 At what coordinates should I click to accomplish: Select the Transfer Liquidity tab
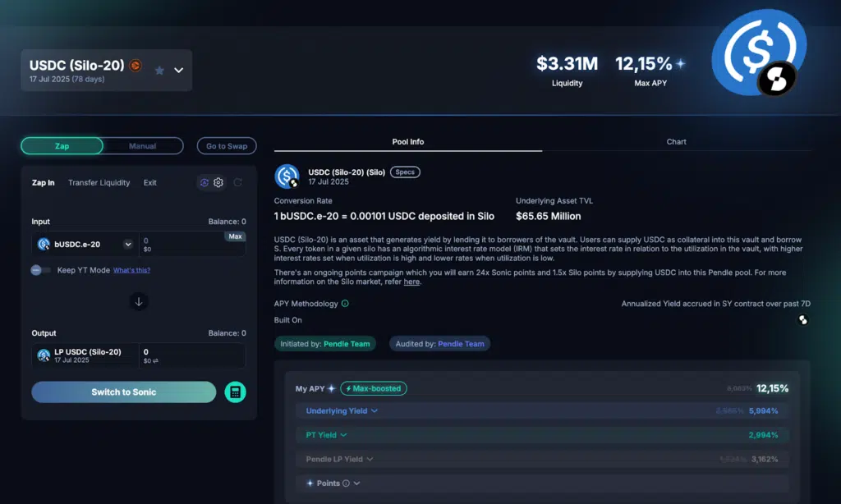(x=99, y=183)
